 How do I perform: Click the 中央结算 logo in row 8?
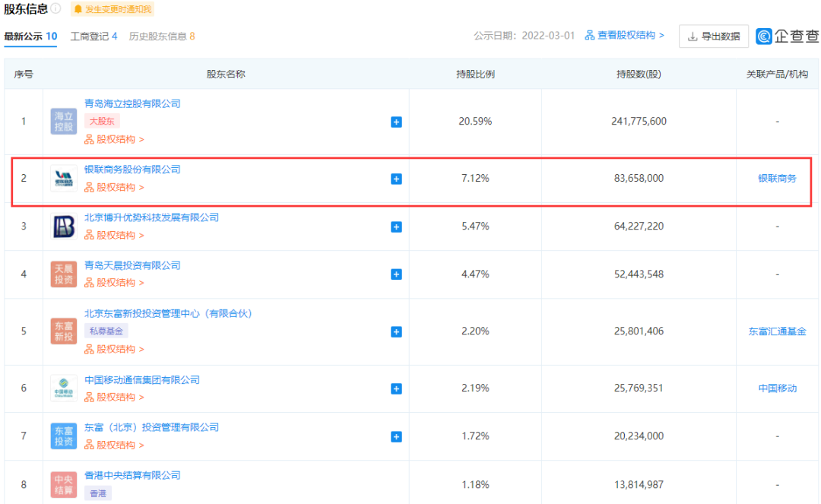63,484
